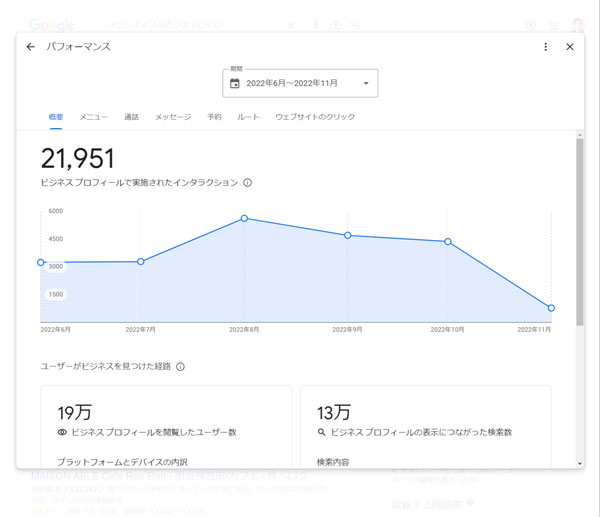The width and height of the screenshot is (600, 517).
Task: Click the 2022年10月 x-axis label
Action: [x=447, y=329]
